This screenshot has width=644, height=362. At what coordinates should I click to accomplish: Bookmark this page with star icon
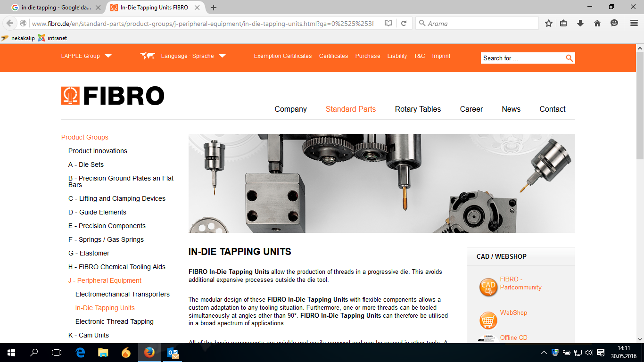click(549, 23)
